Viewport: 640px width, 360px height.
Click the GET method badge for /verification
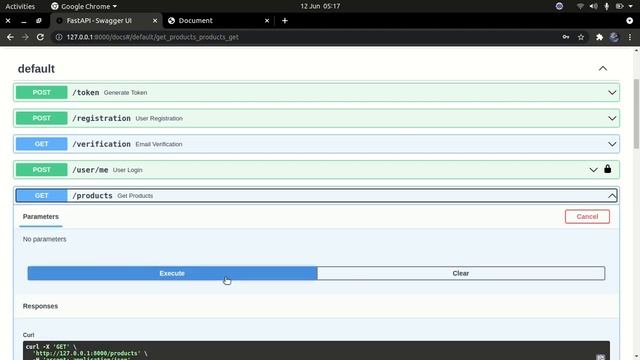click(42, 144)
